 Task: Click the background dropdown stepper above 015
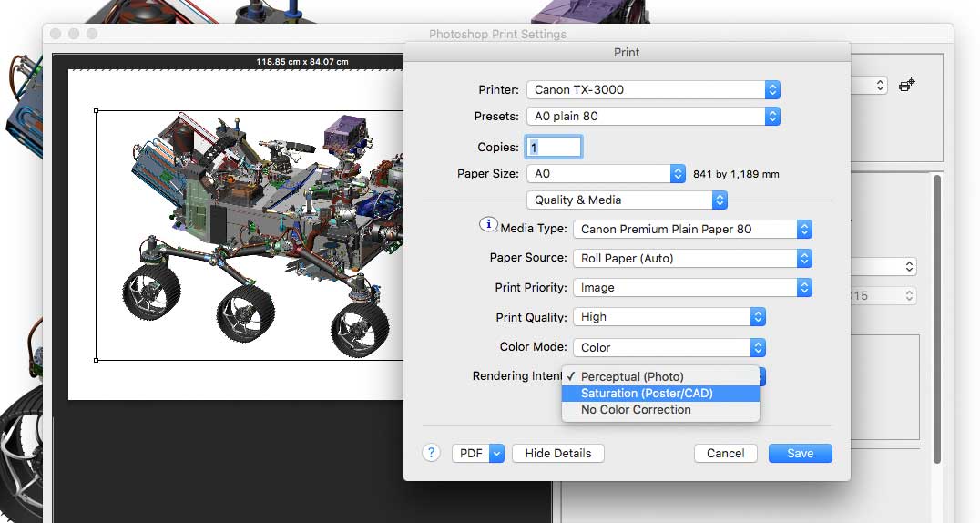tap(909, 267)
